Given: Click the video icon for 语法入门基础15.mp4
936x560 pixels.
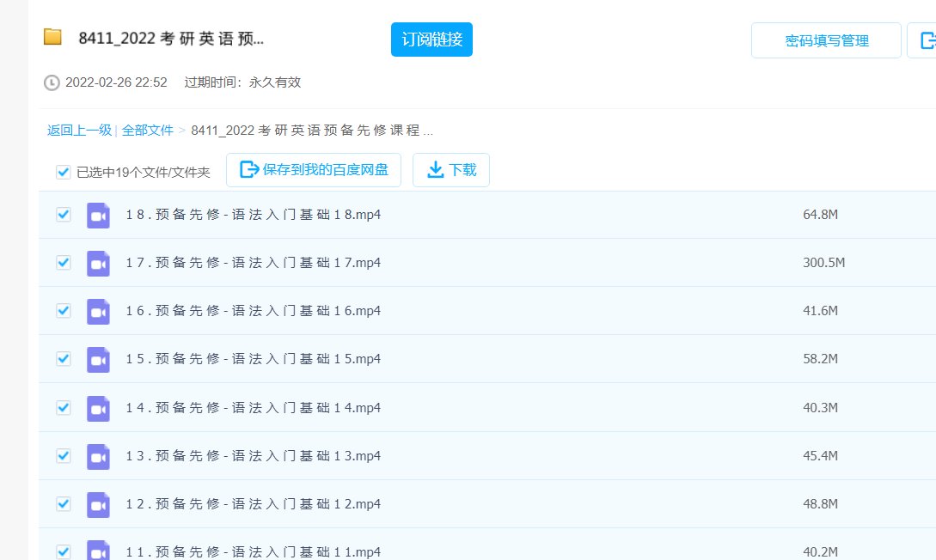Looking at the screenshot, I should (98, 359).
